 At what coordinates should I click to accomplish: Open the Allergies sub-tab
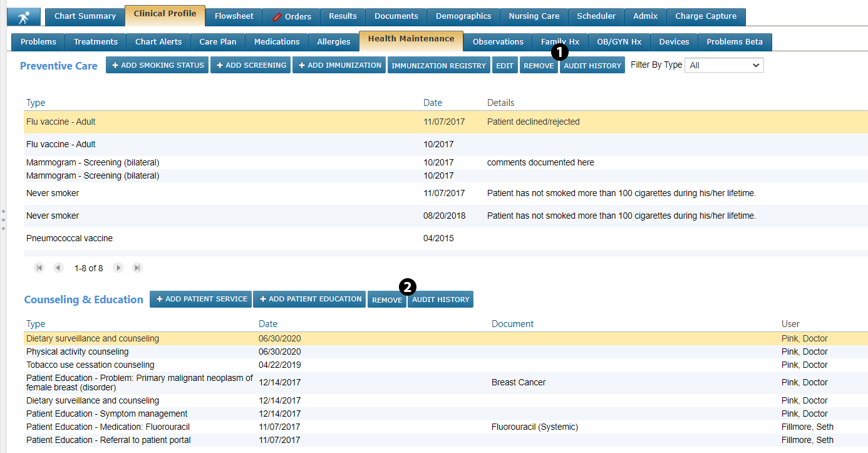(x=333, y=42)
